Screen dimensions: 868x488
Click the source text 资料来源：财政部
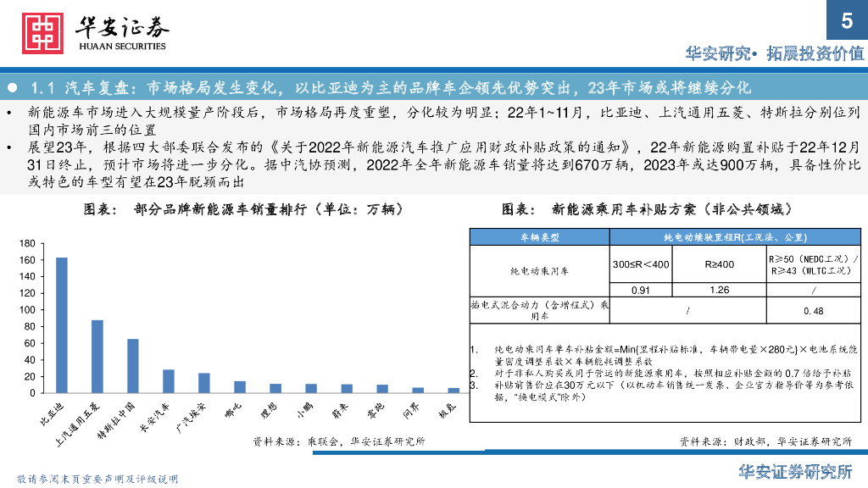pyautogui.click(x=766, y=441)
